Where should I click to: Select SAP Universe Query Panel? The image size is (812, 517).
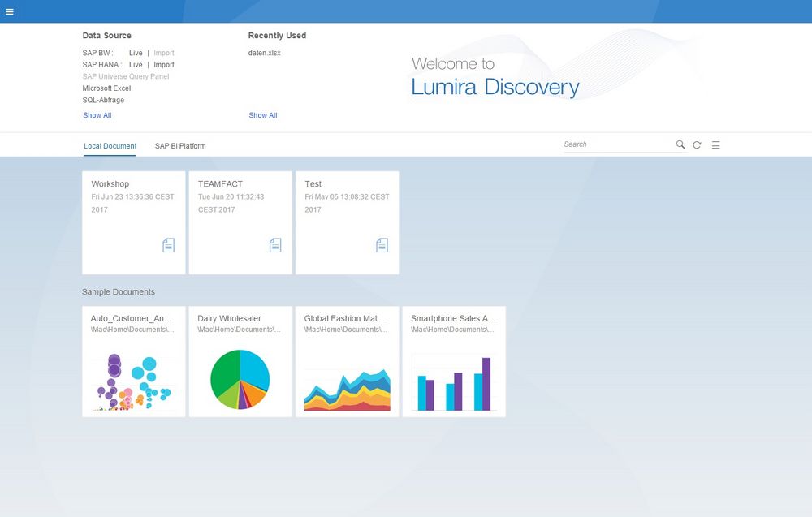tap(126, 76)
